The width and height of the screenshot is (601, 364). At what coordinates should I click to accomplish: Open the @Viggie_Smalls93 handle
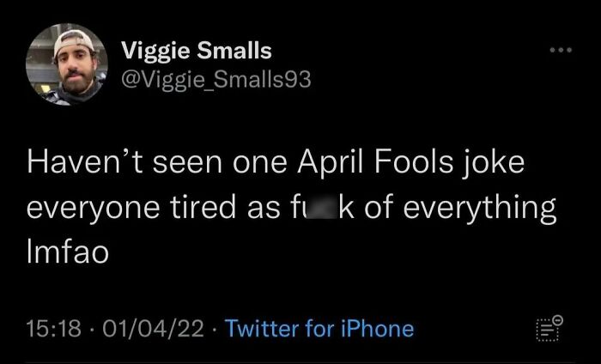point(216,79)
